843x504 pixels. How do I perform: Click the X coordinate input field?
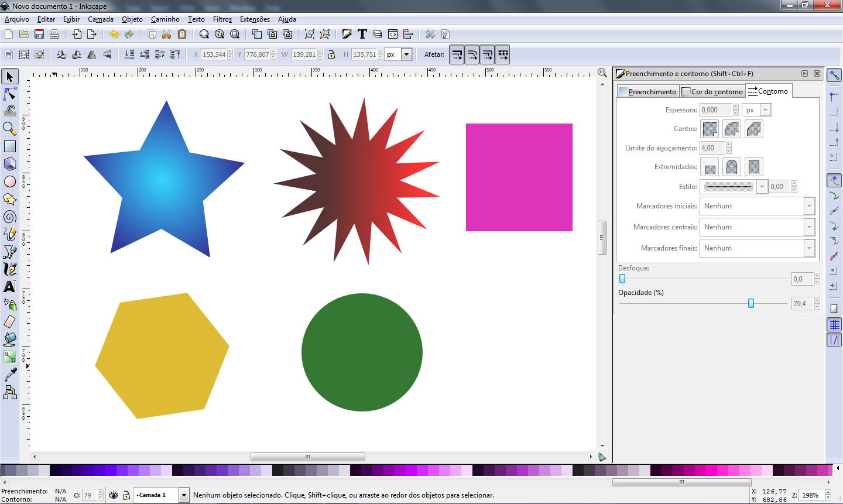pos(214,54)
